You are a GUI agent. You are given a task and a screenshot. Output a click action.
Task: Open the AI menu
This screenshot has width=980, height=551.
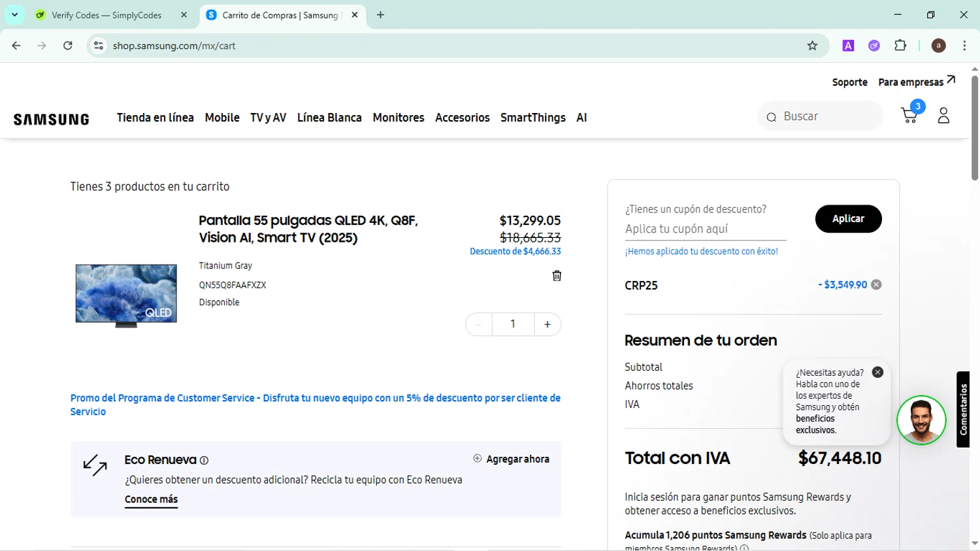coord(581,118)
